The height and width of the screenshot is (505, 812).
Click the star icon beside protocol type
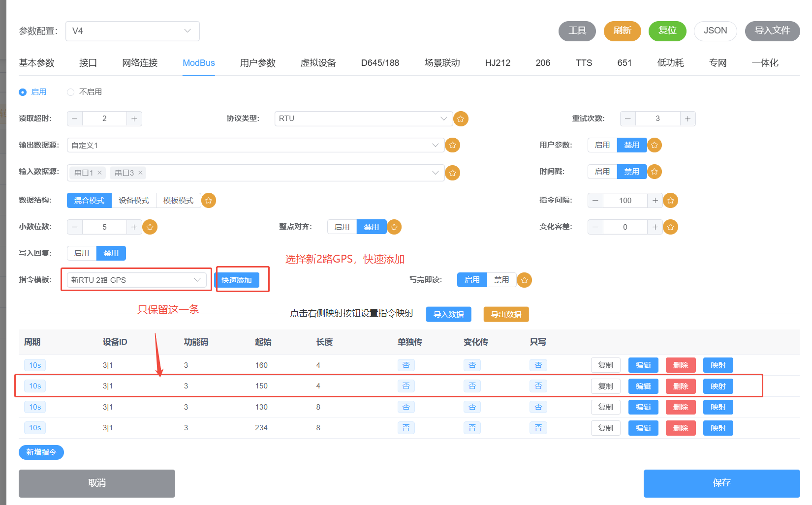460,119
